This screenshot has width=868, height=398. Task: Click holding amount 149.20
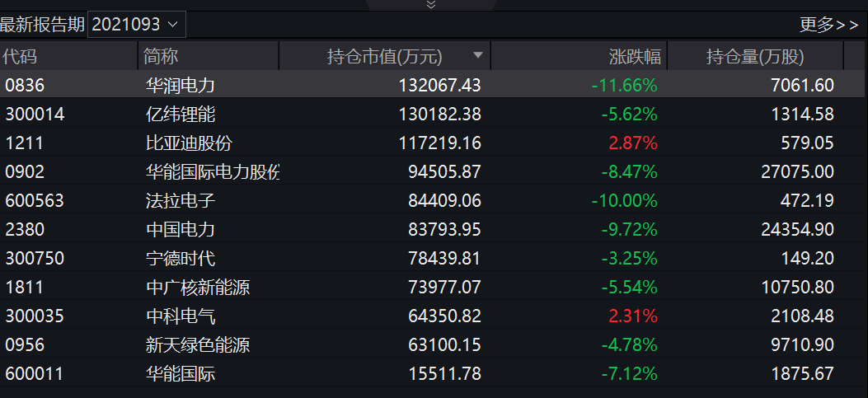coord(808,258)
